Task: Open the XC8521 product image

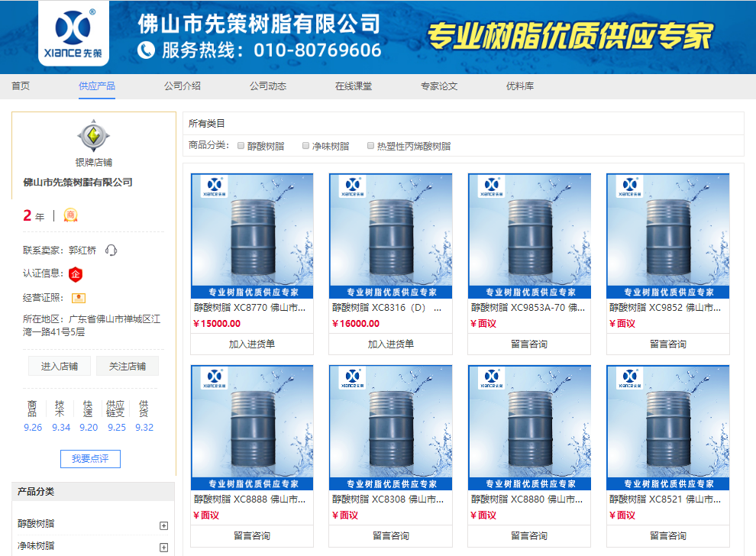Action: [667, 428]
